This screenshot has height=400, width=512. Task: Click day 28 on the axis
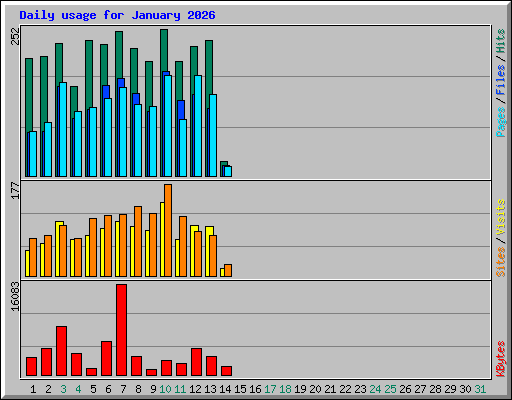point(435,389)
